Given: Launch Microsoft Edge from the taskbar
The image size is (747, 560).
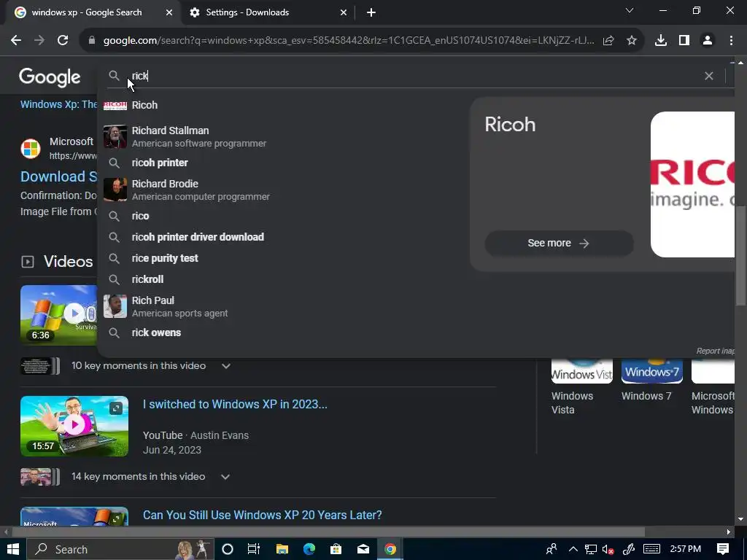Looking at the screenshot, I should (309, 549).
